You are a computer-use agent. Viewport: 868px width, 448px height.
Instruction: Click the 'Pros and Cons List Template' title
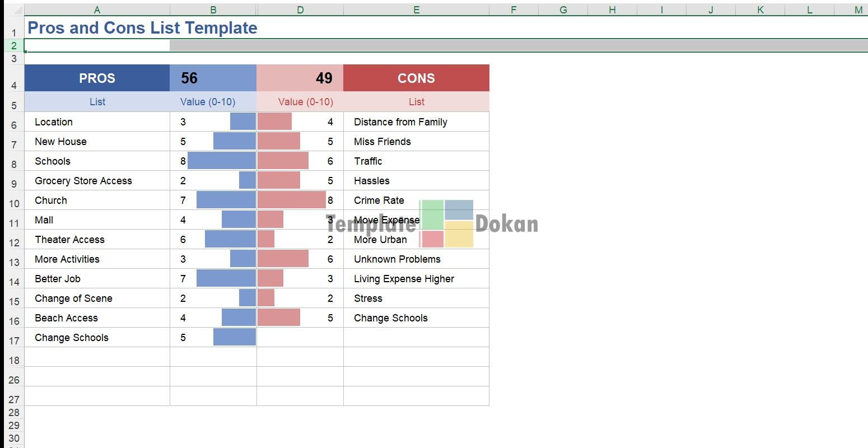coord(143,28)
